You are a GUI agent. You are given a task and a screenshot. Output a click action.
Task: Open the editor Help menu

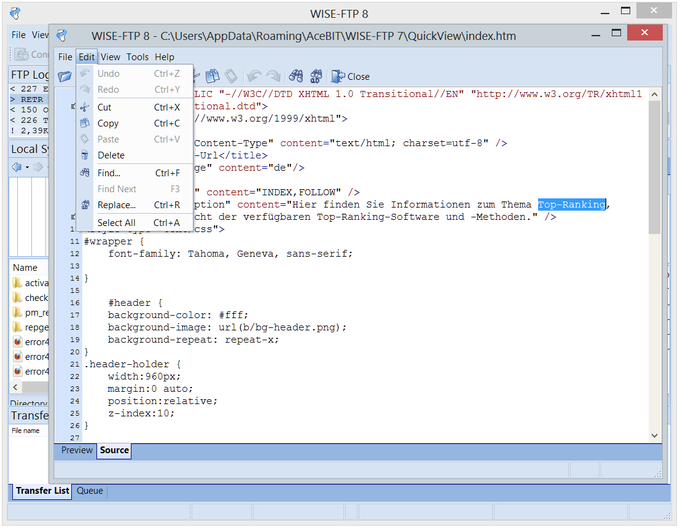(x=164, y=57)
